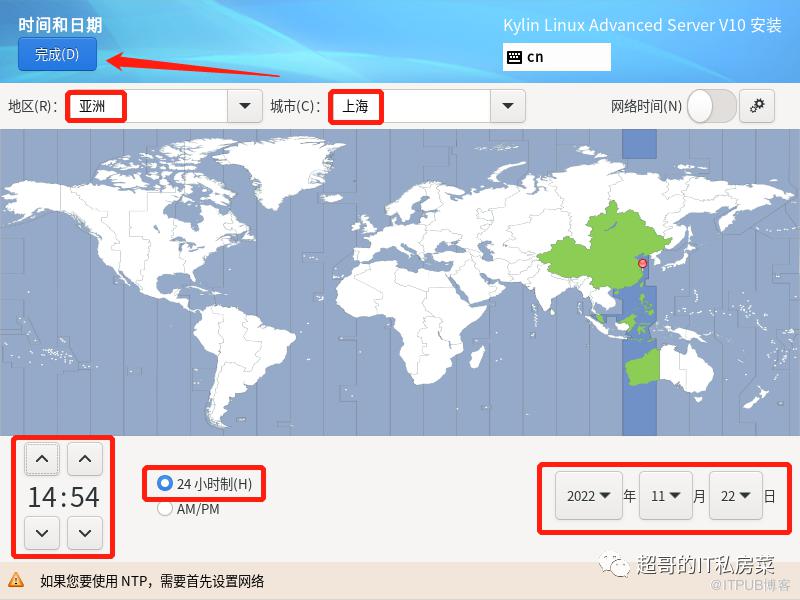Open the month dropdown showing 11

[665, 496]
